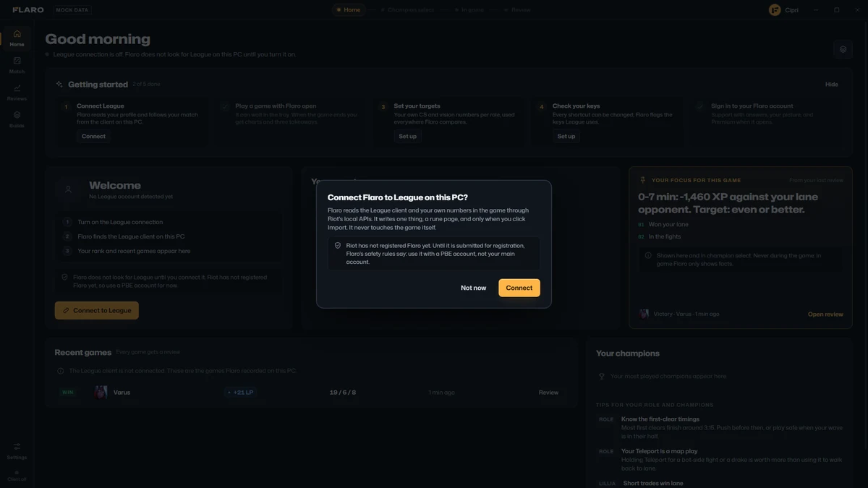Open Settings in the sidebar
The width and height of the screenshot is (868, 488).
tap(17, 450)
